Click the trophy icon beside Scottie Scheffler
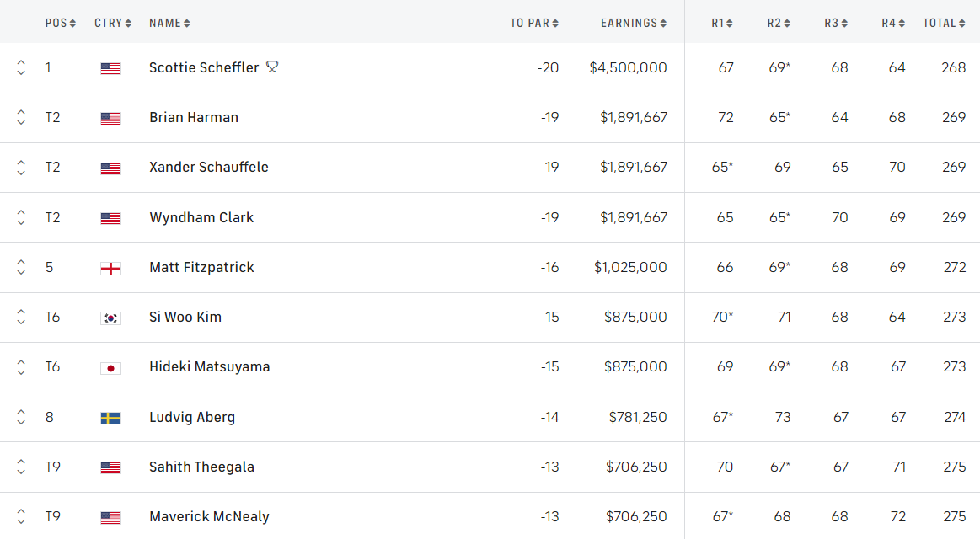 click(x=271, y=67)
